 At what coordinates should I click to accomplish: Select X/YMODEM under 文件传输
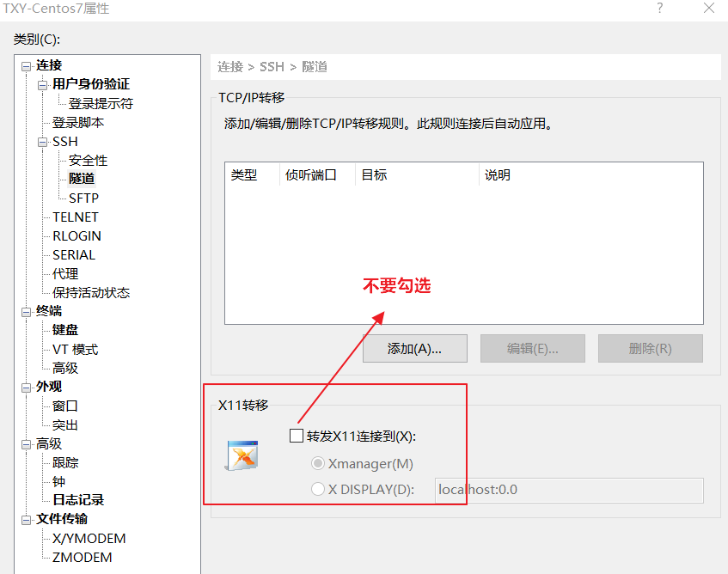tap(89, 538)
